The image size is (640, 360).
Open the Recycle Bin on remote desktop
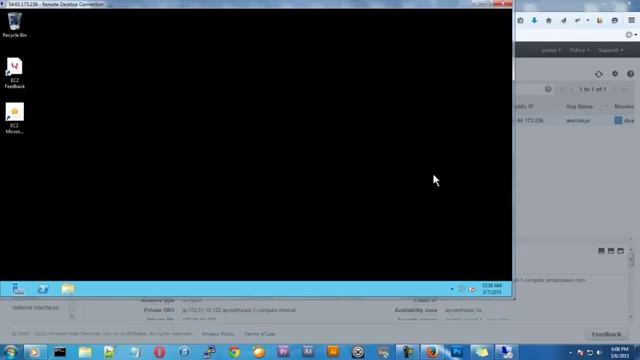click(15, 24)
